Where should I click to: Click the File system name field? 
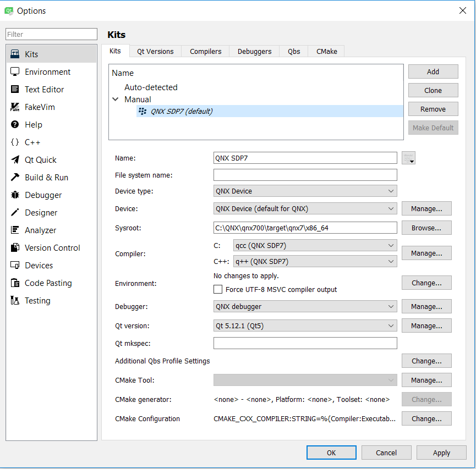pos(305,175)
